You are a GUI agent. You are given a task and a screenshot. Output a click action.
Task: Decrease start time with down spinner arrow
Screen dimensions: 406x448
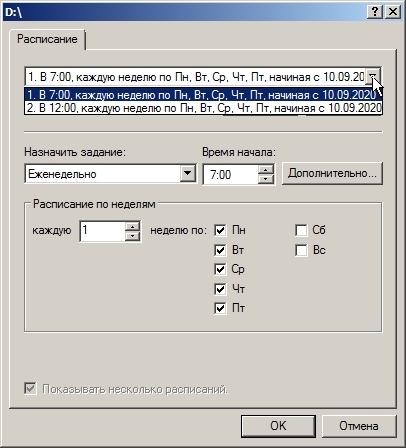point(266,179)
